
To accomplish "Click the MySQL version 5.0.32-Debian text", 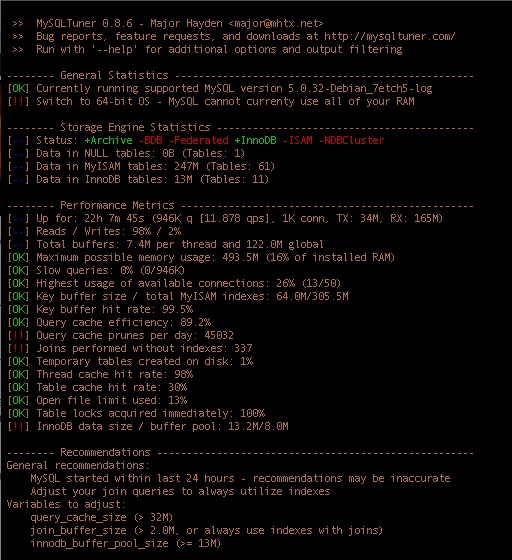I will pyautogui.click(x=360, y=89).
